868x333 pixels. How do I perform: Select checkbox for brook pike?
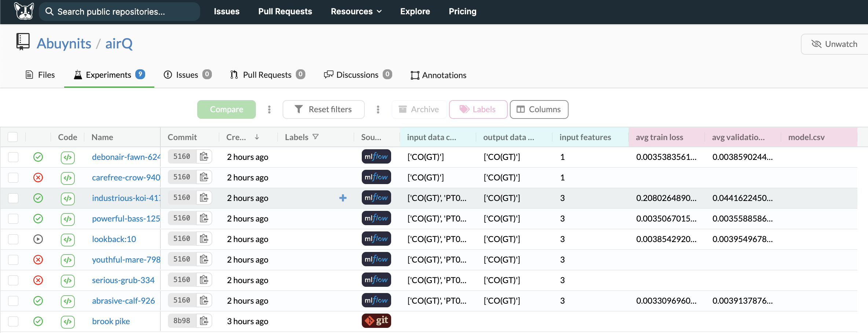(x=13, y=321)
